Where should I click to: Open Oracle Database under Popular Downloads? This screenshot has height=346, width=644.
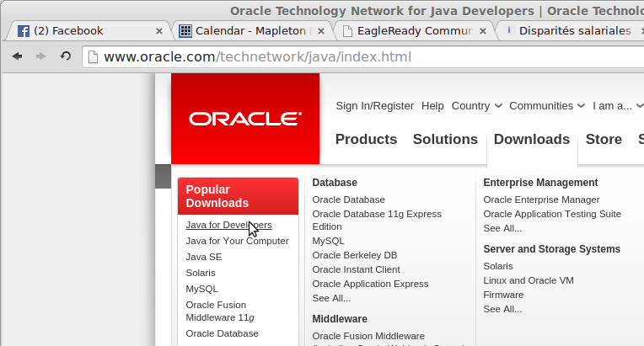click(x=222, y=333)
